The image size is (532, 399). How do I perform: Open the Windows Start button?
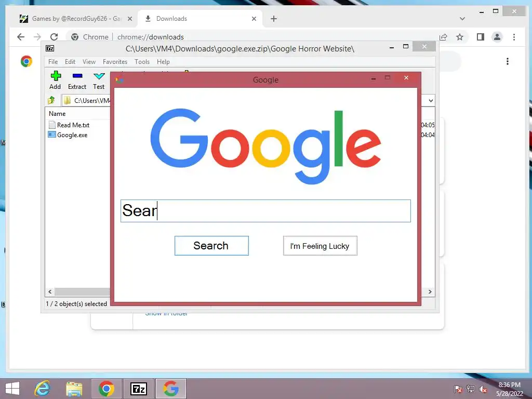[x=12, y=389]
